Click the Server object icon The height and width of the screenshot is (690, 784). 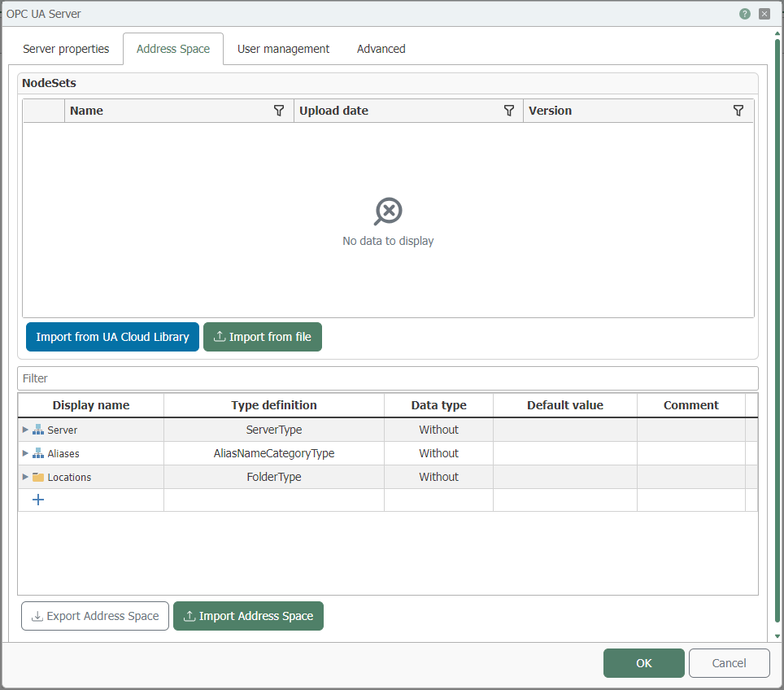[x=38, y=430]
